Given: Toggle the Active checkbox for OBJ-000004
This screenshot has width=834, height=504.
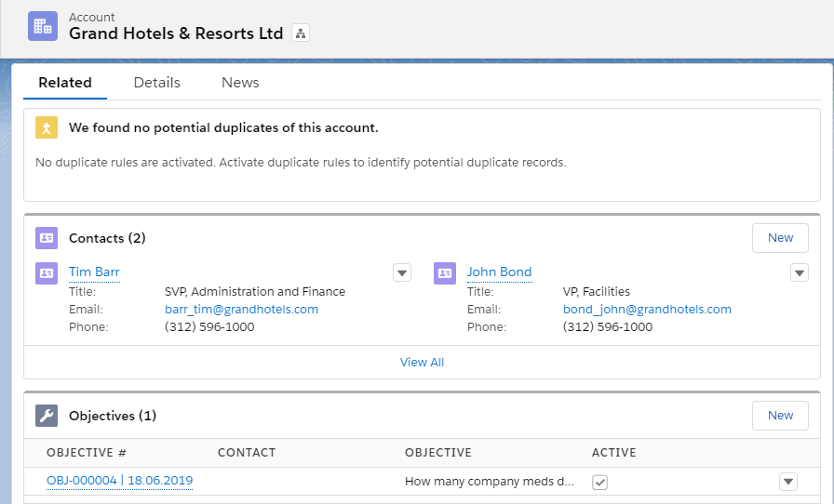Looking at the screenshot, I should click(x=600, y=482).
